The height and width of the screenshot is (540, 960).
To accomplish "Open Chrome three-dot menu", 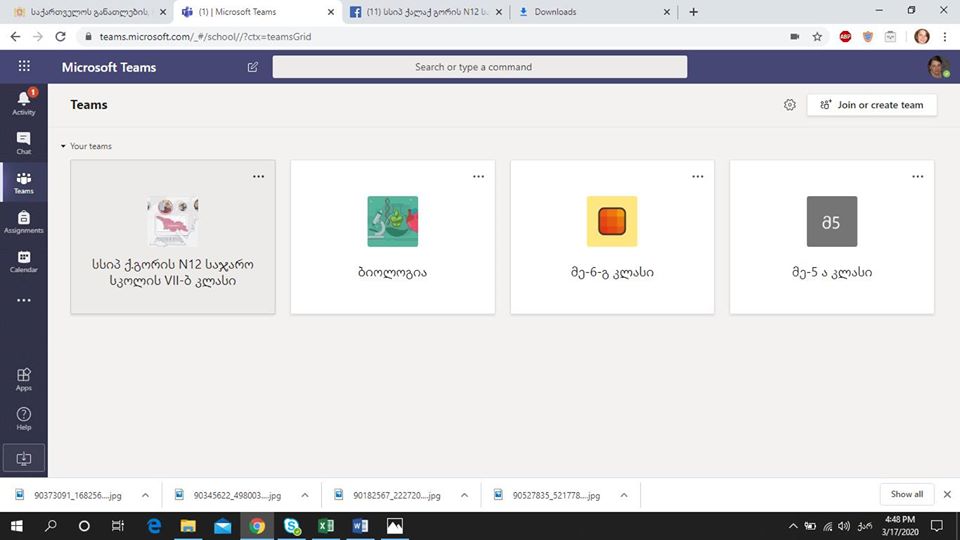I will 945,37.
